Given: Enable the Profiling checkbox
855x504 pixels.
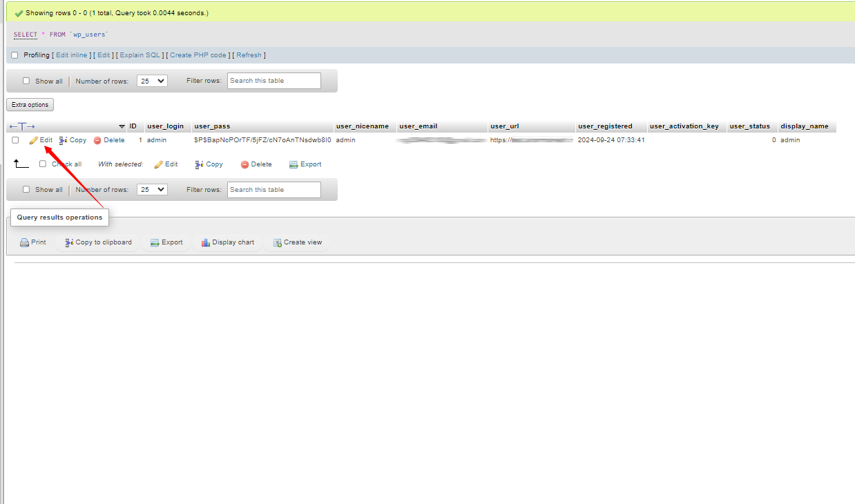Looking at the screenshot, I should [x=15, y=55].
